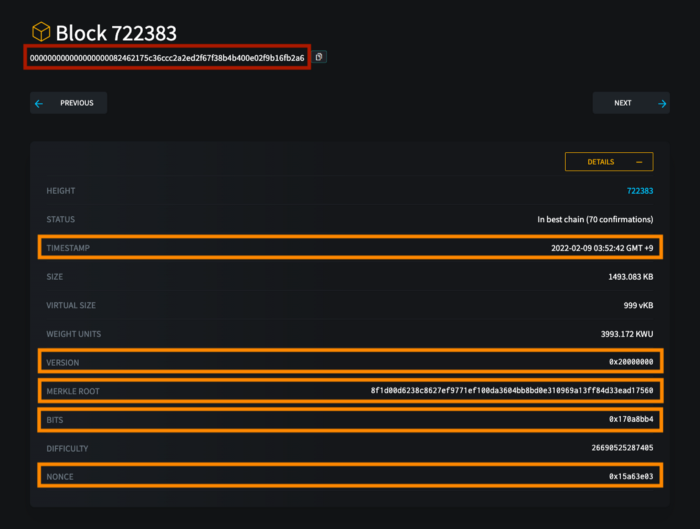Click the nonce value 0x15a63e03
Viewport: 700px width, 529px height.
point(631,476)
